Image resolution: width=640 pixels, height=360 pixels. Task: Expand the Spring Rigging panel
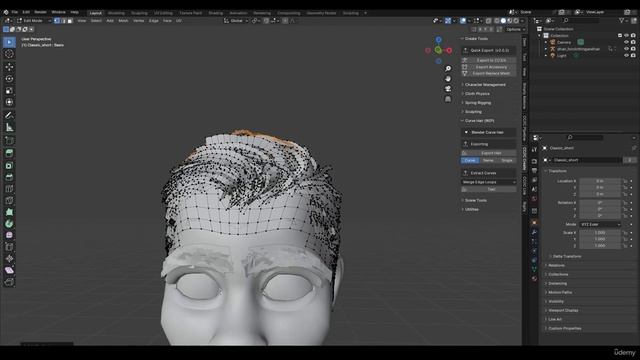tap(478, 103)
